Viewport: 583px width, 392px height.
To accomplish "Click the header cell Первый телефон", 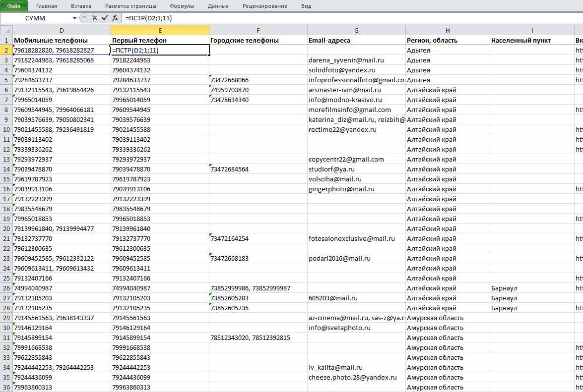I will tap(160, 40).
